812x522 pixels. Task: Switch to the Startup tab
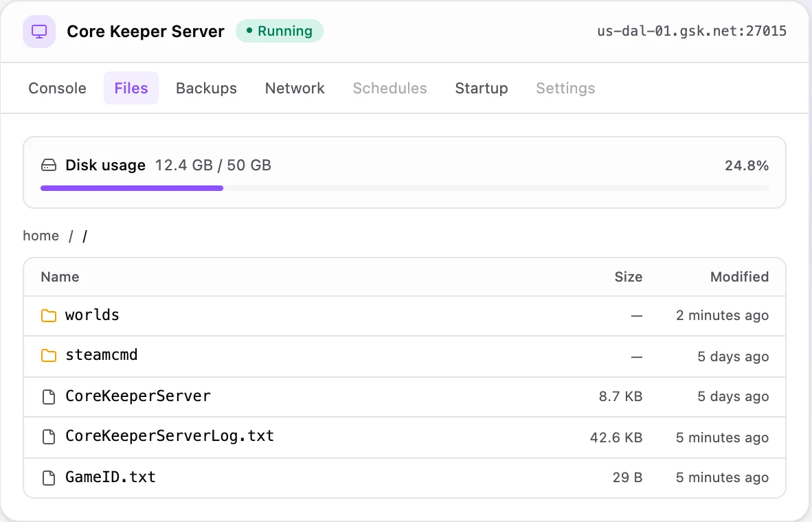point(482,88)
